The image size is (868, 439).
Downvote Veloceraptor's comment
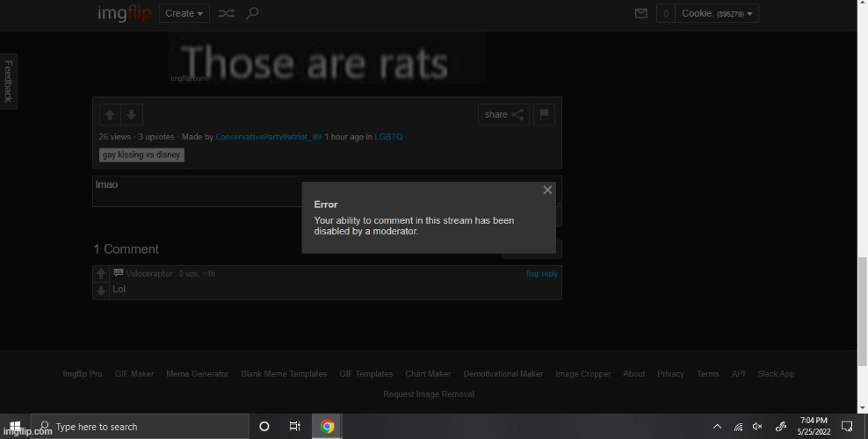pyautogui.click(x=101, y=291)
